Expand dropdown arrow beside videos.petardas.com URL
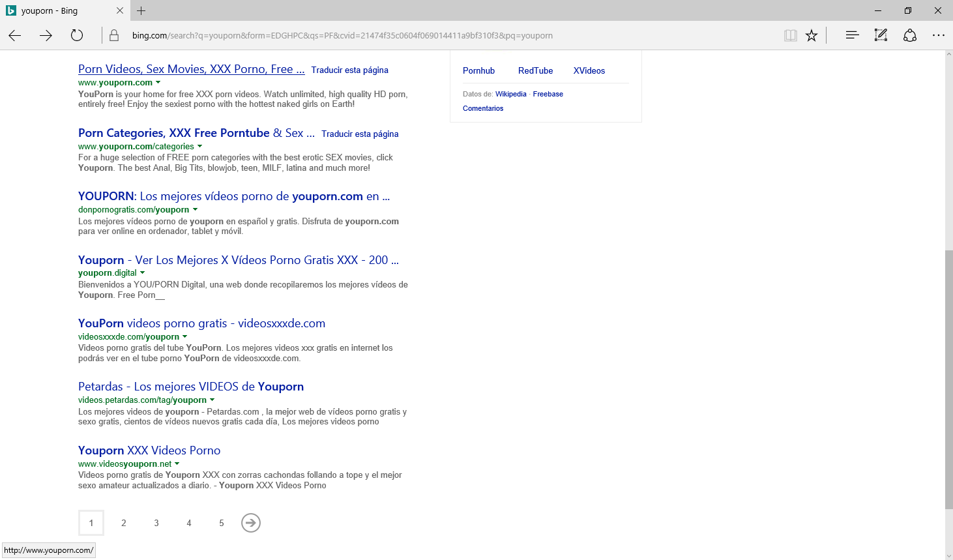953x560 pixels. click(212, 400)
